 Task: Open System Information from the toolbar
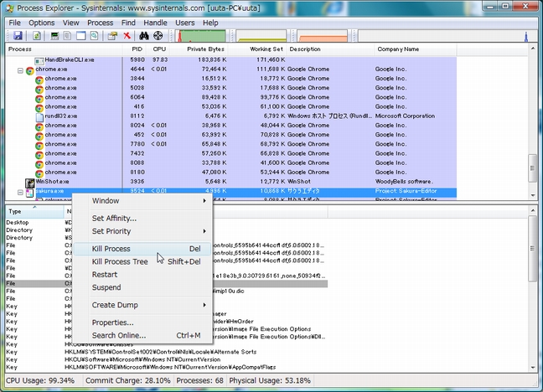click(54, 36)
